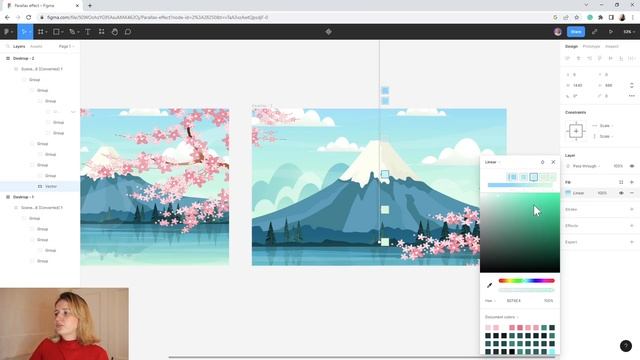Pick a color with eyedropper
Image resolution: width=640 pixels, height=360 pixels.
[489, 285]
